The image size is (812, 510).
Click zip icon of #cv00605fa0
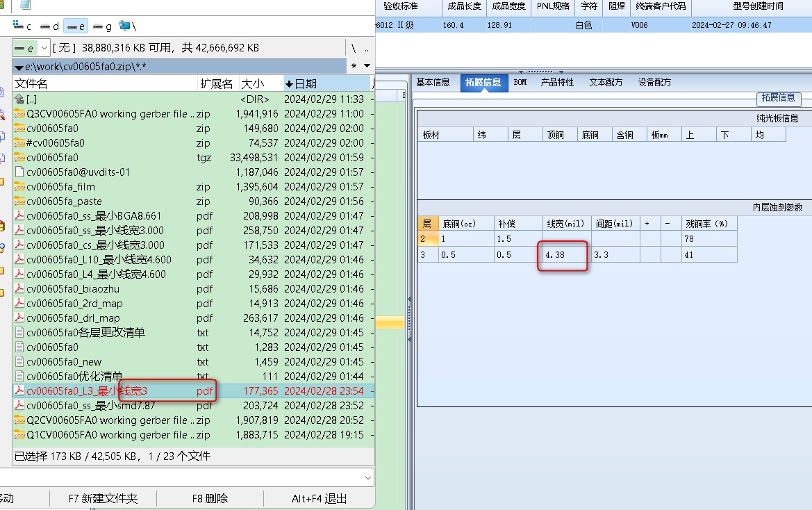(19, 142)
